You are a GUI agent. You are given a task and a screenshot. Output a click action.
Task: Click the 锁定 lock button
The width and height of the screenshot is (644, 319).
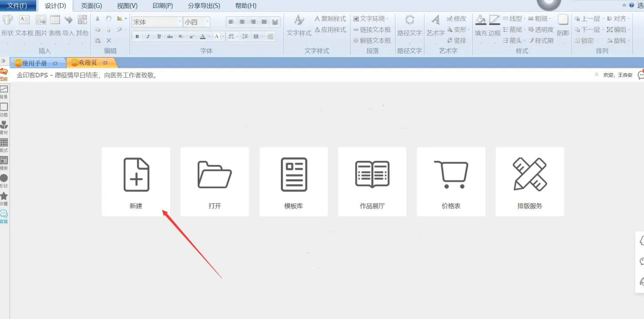585,41
